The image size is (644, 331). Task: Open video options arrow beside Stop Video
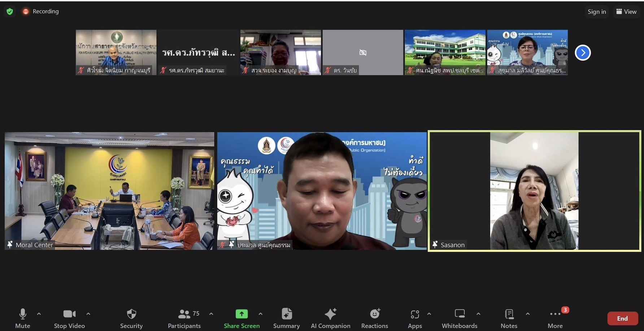pos(88,314)
